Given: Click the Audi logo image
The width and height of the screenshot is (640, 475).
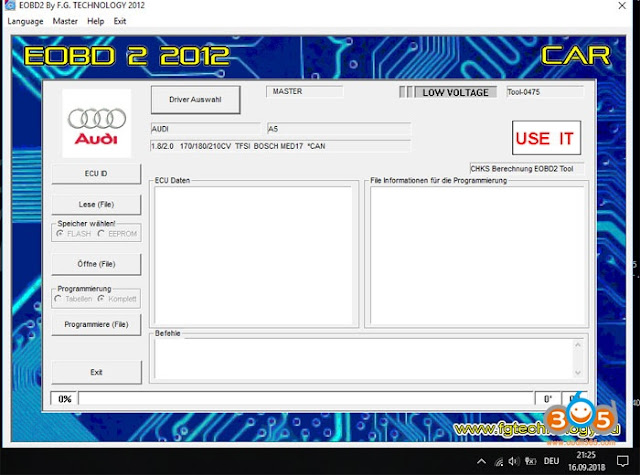Looking at the screenshot, I should 97,124.
